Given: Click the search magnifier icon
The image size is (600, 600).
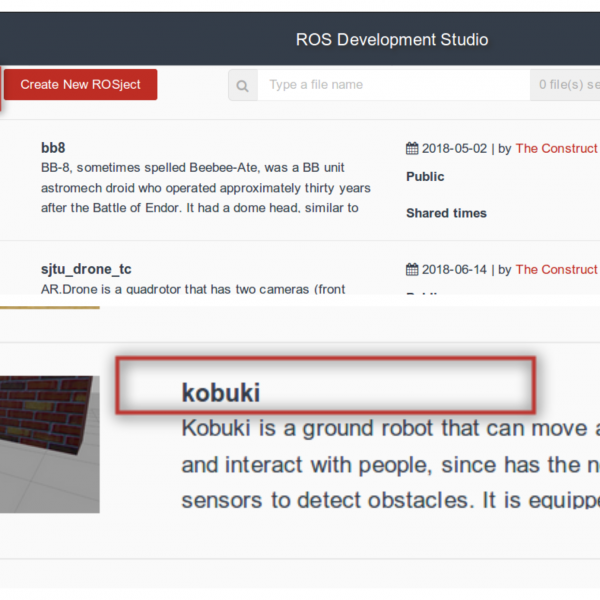Looking at the screenshot, I should point(243,85).
